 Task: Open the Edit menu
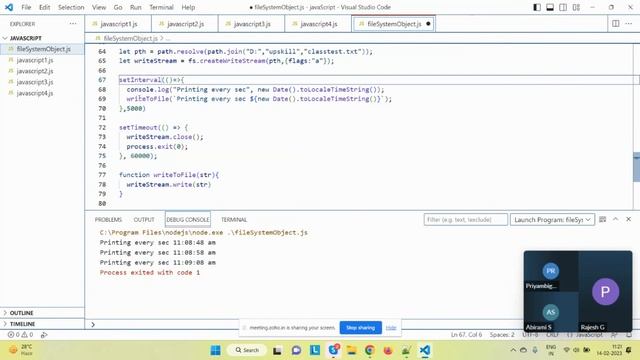click(44, 7)
